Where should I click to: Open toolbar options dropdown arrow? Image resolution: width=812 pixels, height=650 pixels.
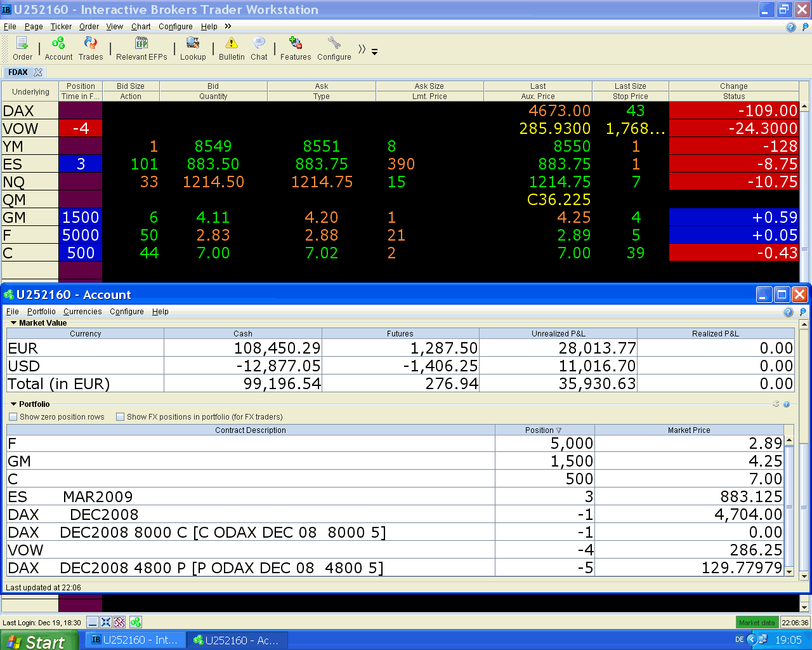[x=375, y=52]
